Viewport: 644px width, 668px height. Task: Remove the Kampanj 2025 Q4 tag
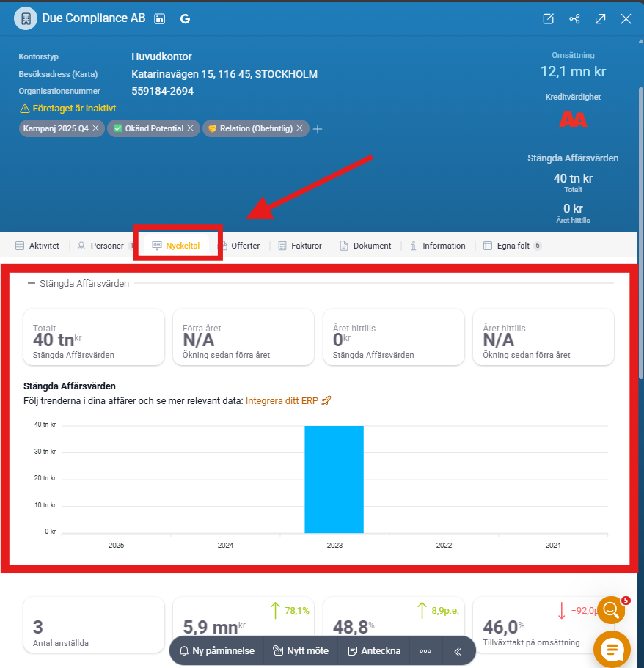pos(96,128)
